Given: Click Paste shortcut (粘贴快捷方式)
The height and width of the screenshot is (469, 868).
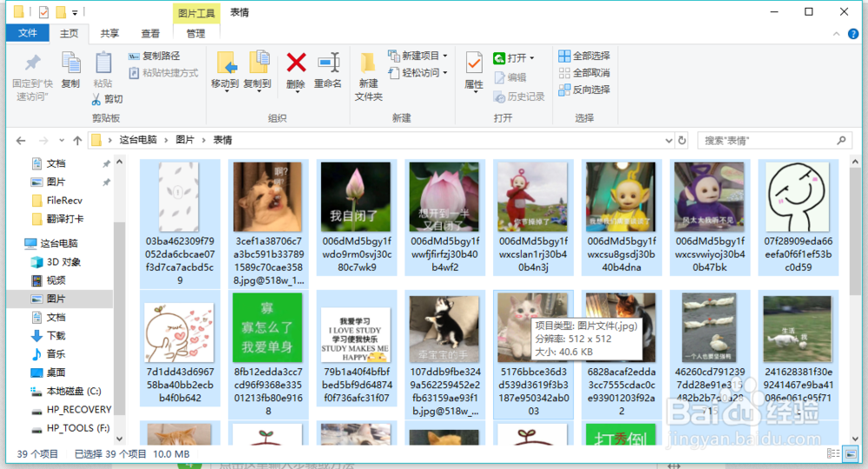Looking at the screenshot, I should coord(163,73).
